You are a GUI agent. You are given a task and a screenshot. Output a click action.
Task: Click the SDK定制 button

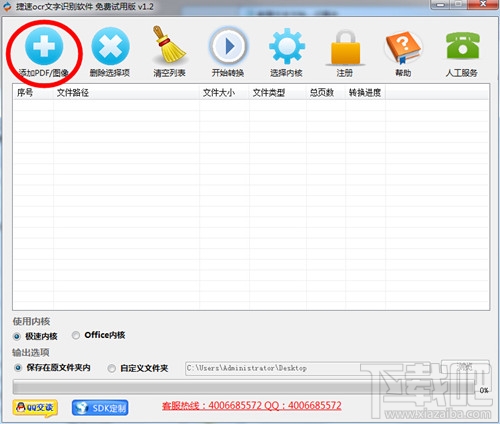tap(100, 408)
